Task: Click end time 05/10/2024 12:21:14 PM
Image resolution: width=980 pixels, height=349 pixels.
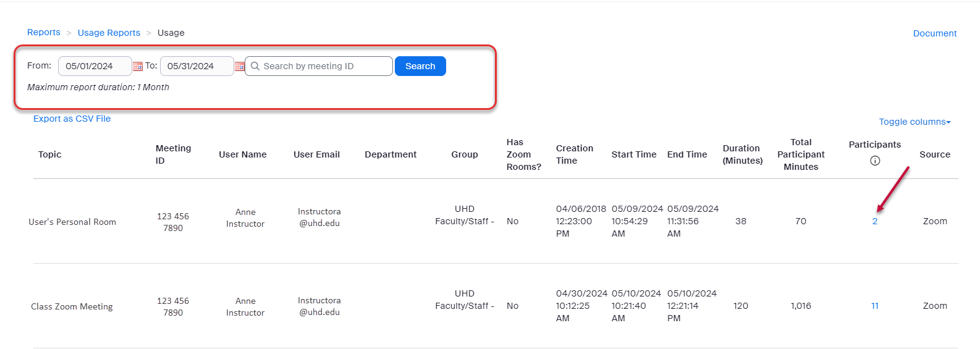Action: [x=692, y=306]
